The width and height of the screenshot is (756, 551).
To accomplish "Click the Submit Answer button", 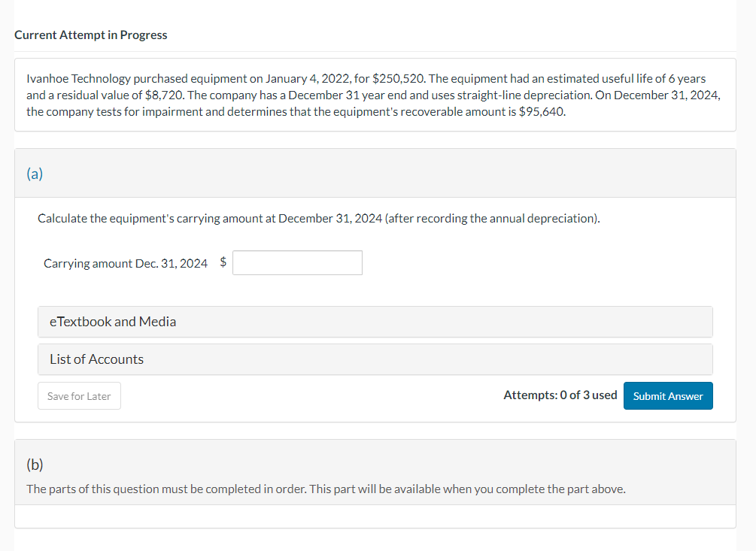I will 668,395.
